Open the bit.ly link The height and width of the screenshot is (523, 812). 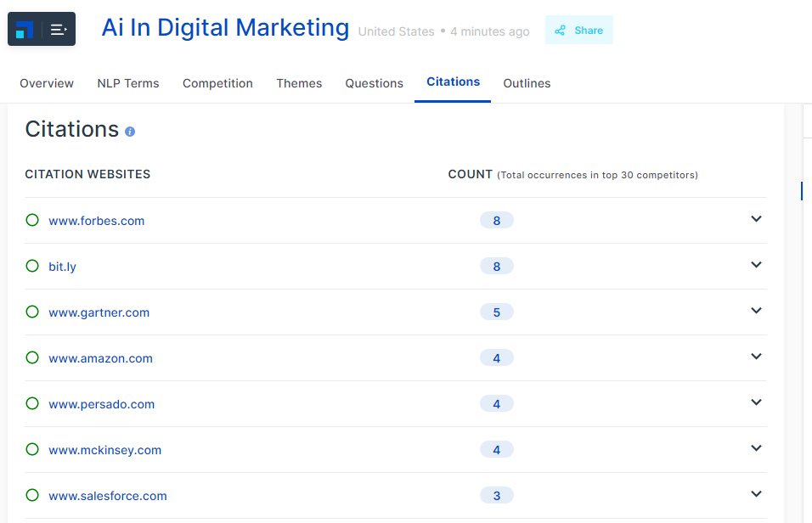tap(62, 267)
